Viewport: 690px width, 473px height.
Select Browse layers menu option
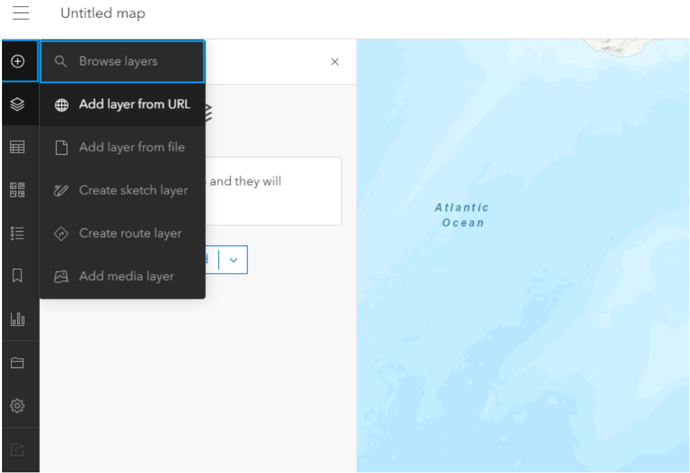click(121, 61)
